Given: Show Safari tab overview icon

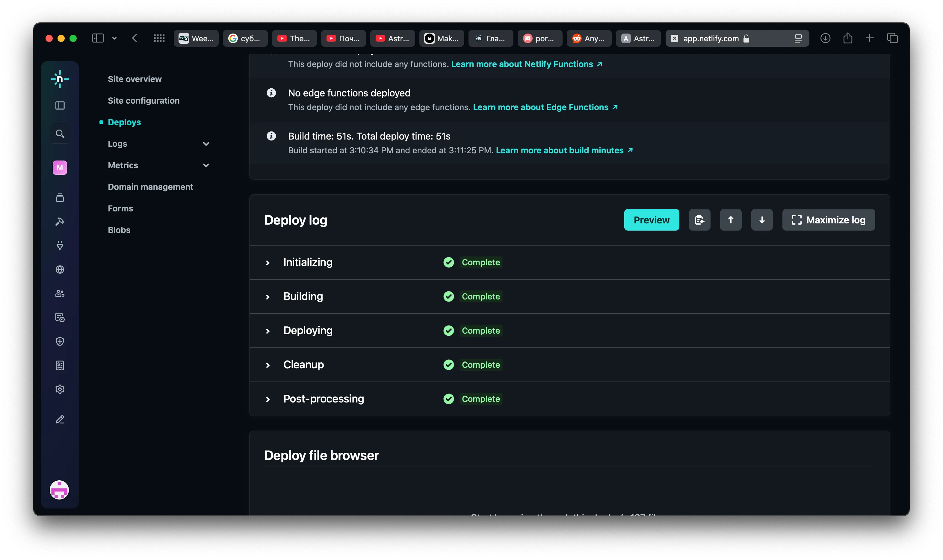Looking at the screenshot, I should (x=892, y=38).
